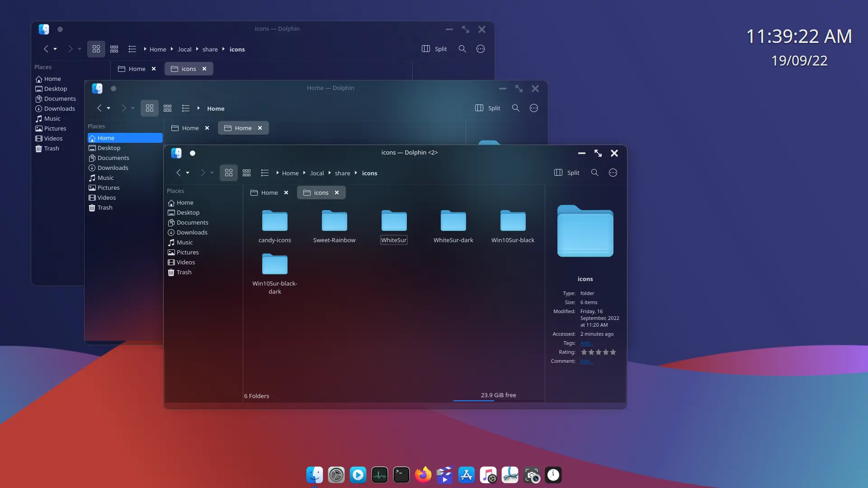868x488 pixels.
Task: Click the Add tag link in properties
Action: tap(587, 343)
